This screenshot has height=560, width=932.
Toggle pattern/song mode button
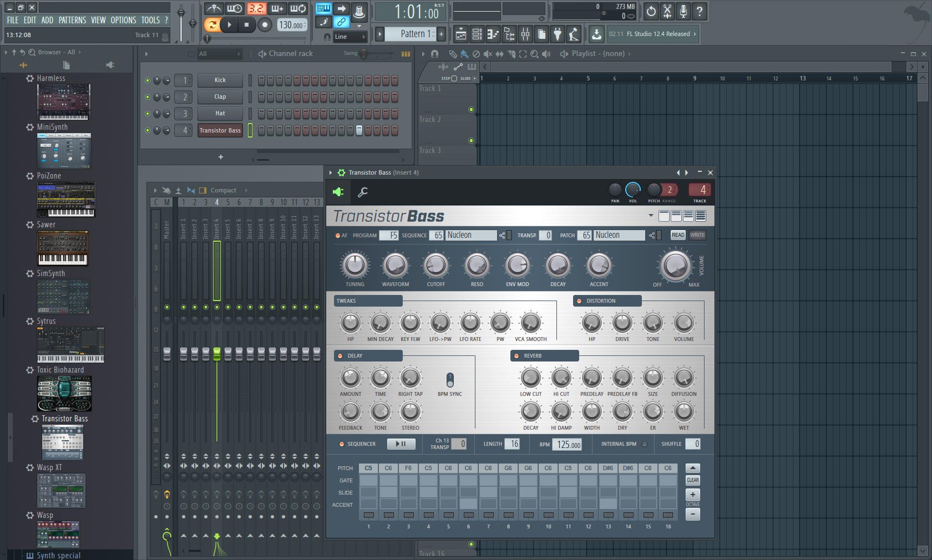click(211, 24)
